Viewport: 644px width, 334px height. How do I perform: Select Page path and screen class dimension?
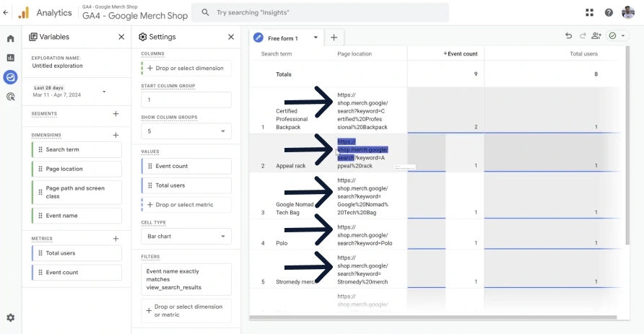pos(77,192)
